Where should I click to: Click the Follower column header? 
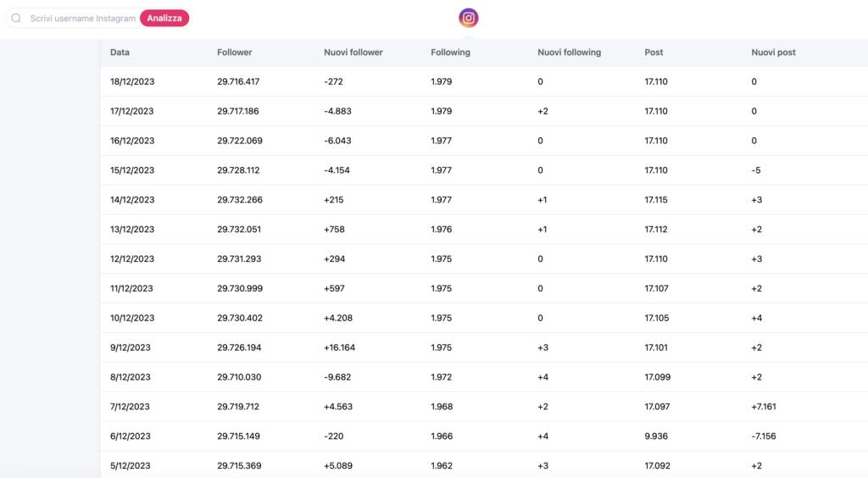pos(234,53)
